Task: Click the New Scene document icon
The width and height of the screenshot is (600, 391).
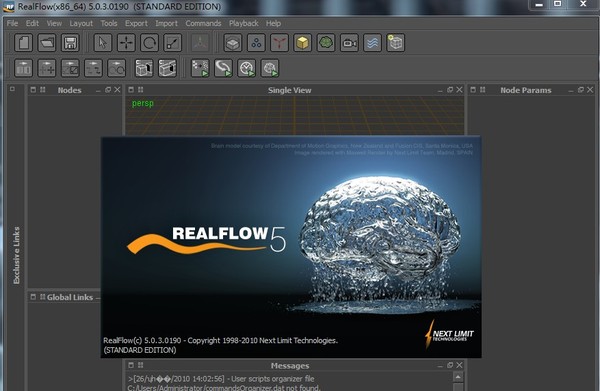Action: coord(23,43)
